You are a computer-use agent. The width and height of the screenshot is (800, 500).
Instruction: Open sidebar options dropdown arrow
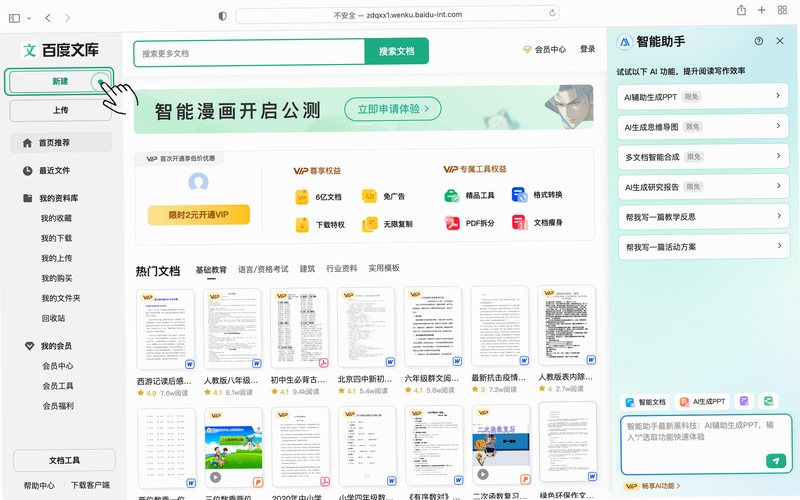pos(29,18)
